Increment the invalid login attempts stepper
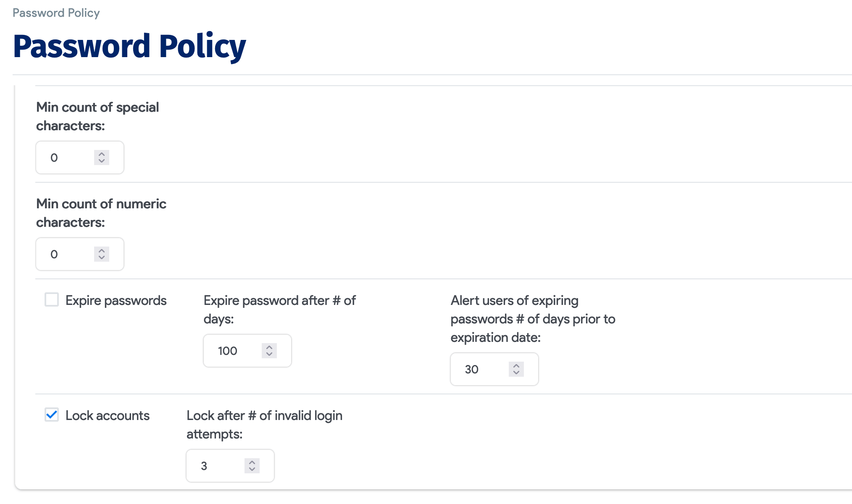 (x=252, y=462)
